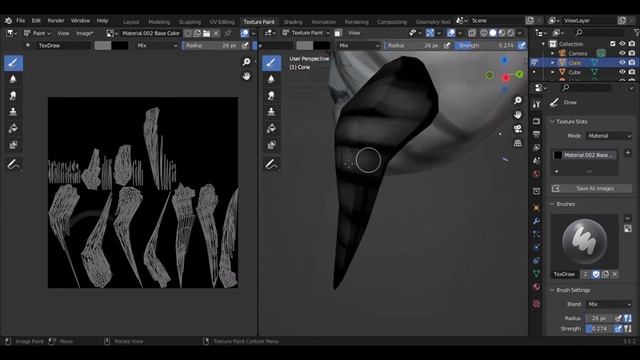Select the Smear tool in image editor
The width and height of the screenshot is (640, 360).
pyautogui.click(x=13, y=96)
